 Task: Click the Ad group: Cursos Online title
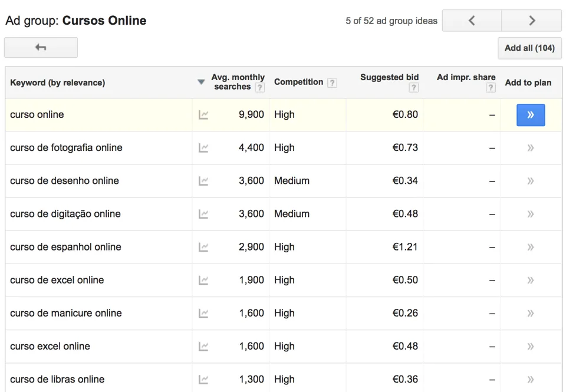[x=76, y=21]
